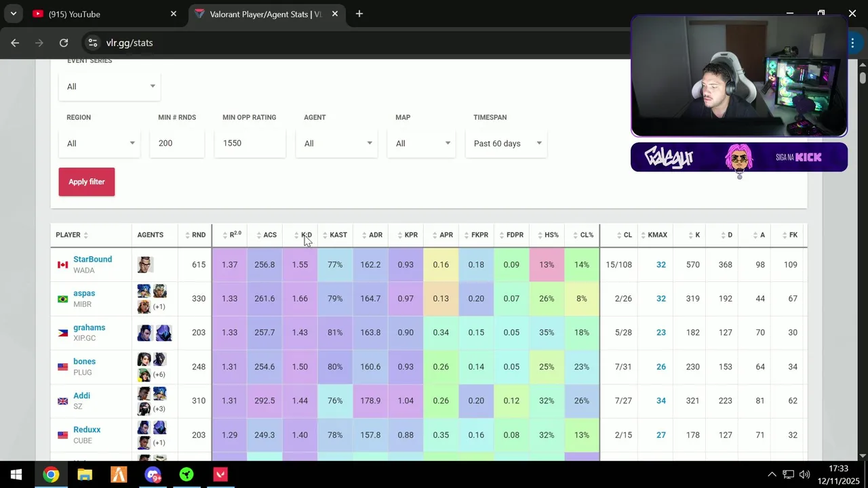Open Windows Start menu
This screenshot has width=868, height=488.
pyautogui.click(x=16, y=474)
